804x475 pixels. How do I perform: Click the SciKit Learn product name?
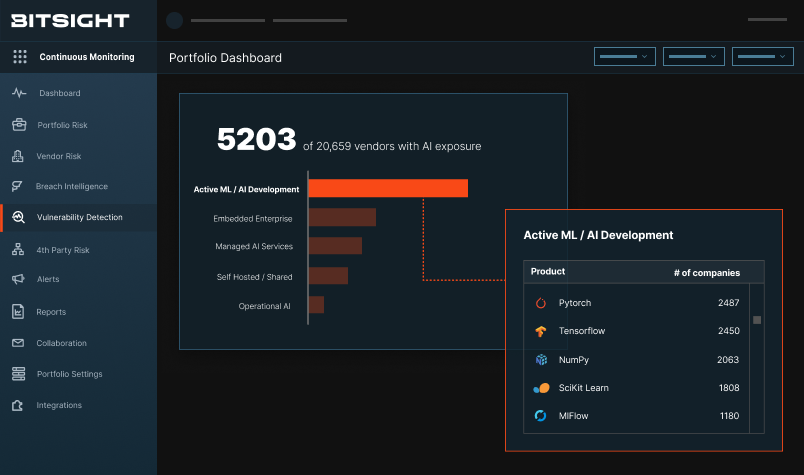(584, 388)
